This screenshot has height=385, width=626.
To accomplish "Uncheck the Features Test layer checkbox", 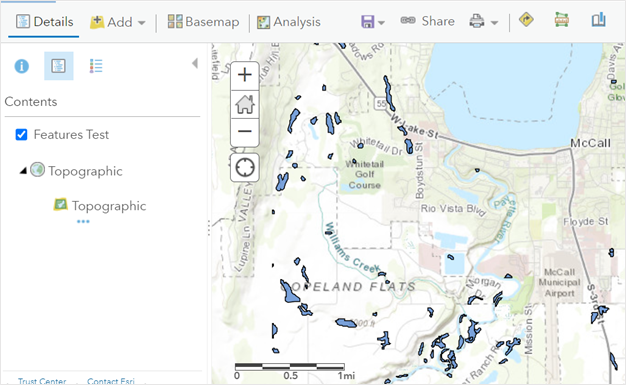I will (22, 135).
